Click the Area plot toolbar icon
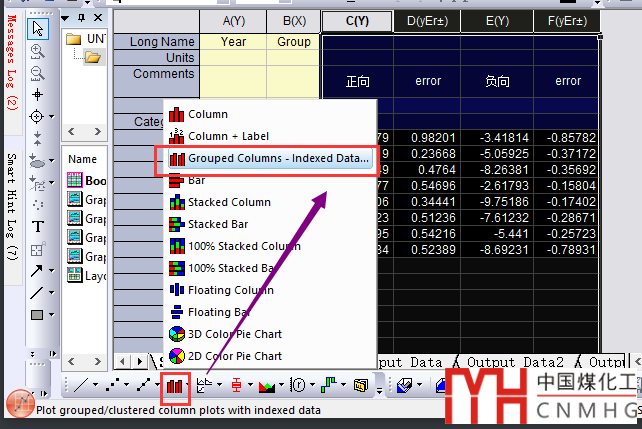Image resolution: width=642 pixels, height=429 pixels. 267,385
